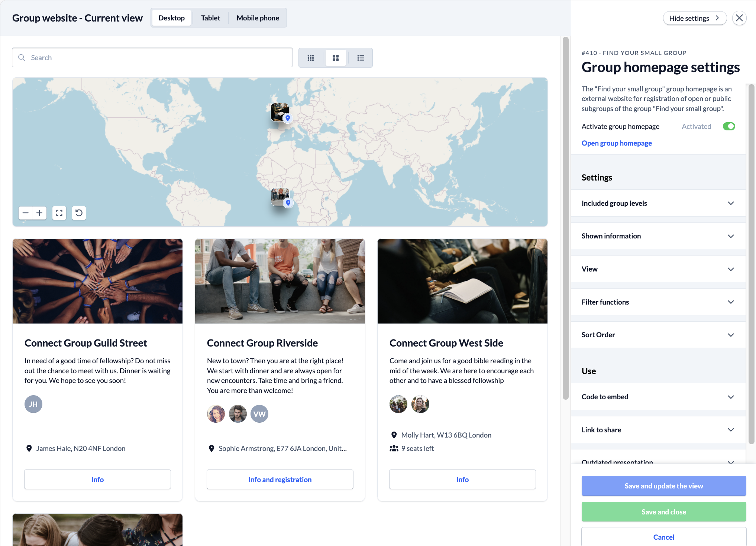Image resolution: width=756 pixels, height=546 pixels.
Task: Open map fullscreen mode icon
Action: tap(59, 213)
